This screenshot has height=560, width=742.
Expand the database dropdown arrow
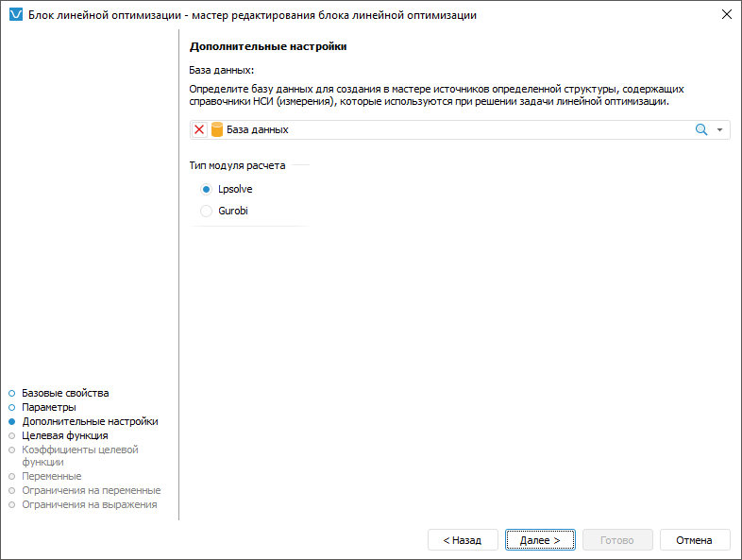[x=720, y=130]
